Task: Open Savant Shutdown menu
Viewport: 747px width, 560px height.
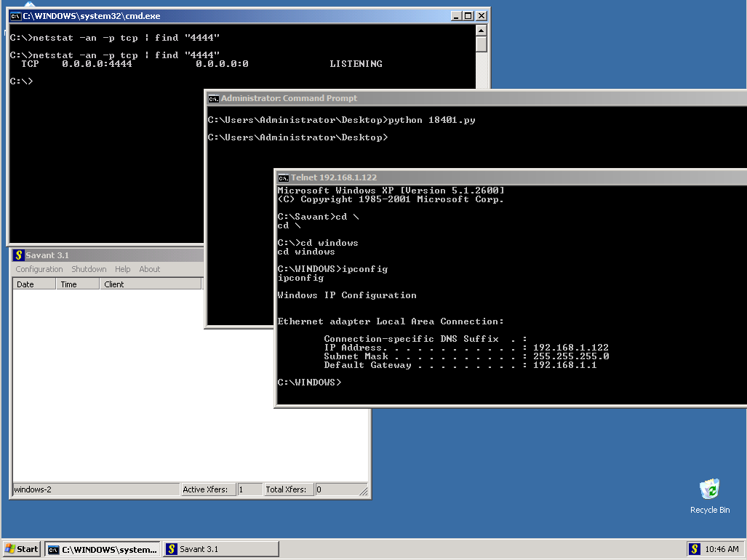Action: 89,269
